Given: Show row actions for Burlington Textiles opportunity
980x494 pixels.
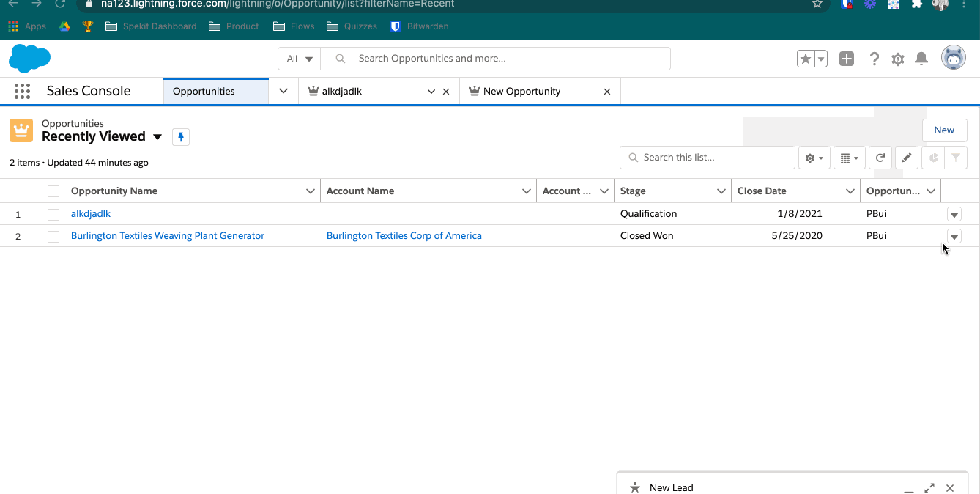Looking at the screenshot, I should coord(954,237).
